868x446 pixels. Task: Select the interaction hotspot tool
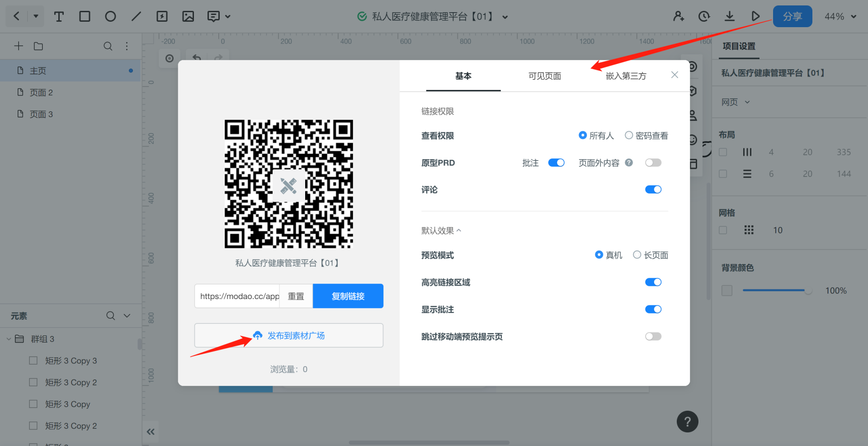(x=162, y=17)
